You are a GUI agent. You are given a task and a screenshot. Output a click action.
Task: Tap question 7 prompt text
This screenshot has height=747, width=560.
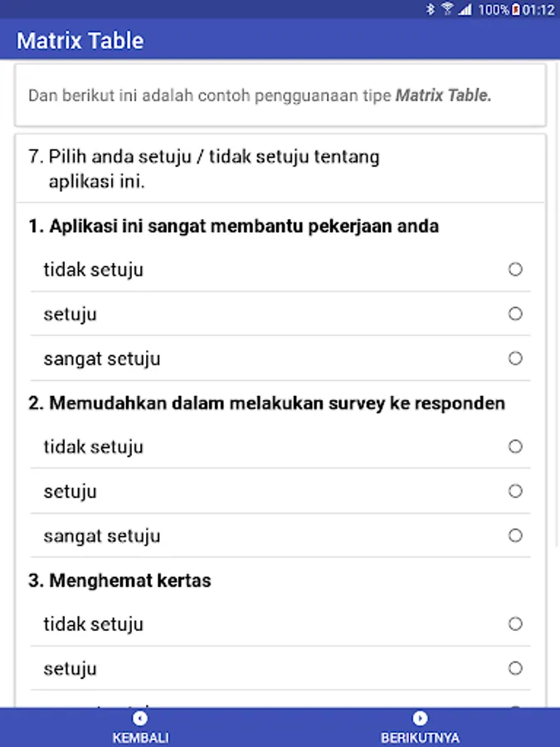click(204, 168)
